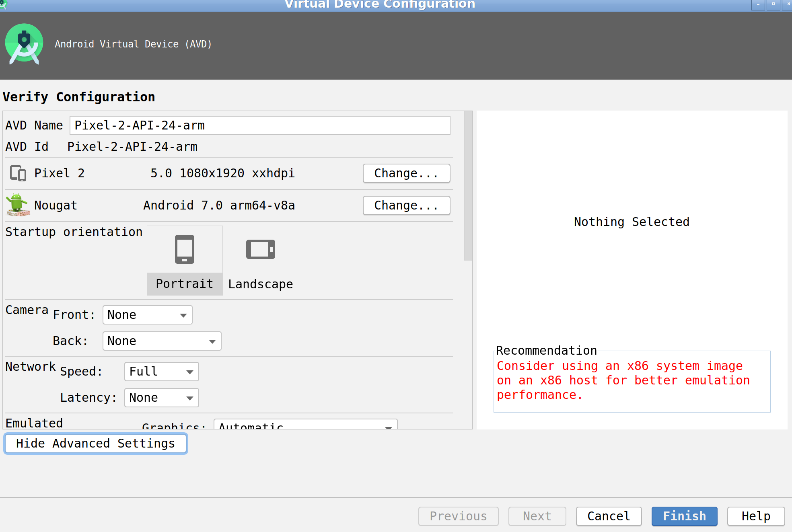Image resolution: width=792 pixels, height=532 pixels.
Task: Open the Network Latency dropdown
Action: click(162, 398)
